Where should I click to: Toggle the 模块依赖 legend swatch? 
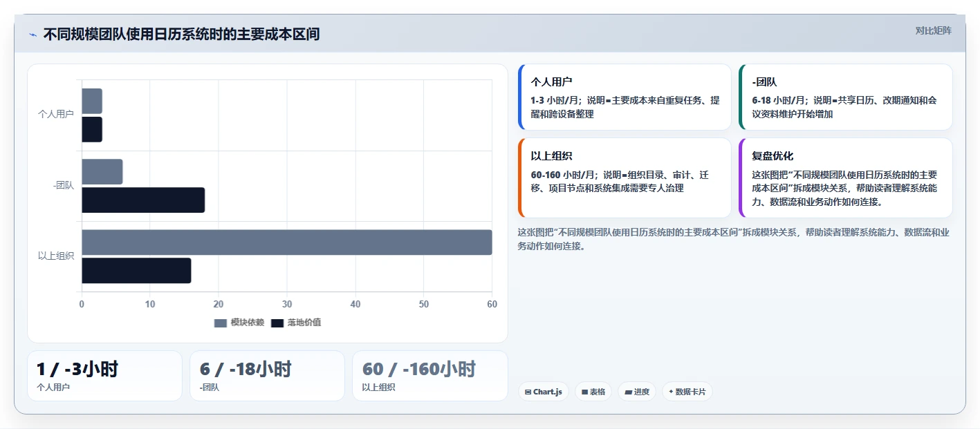pyautogui.click(x=221, y=323)
